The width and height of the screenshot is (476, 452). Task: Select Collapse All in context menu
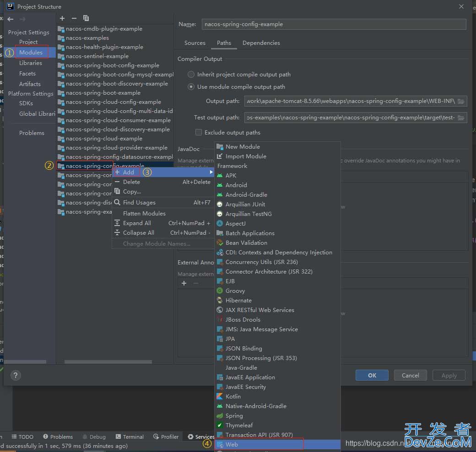[x=163, y=233]
